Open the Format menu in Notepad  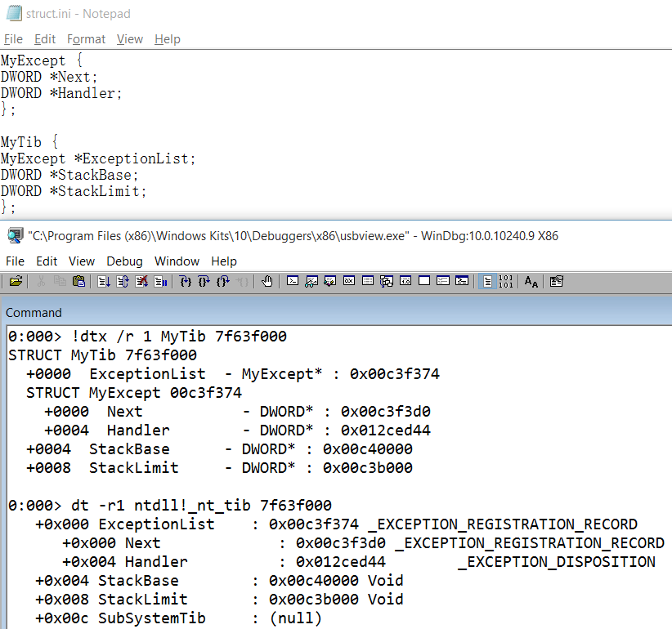(87, 39)
